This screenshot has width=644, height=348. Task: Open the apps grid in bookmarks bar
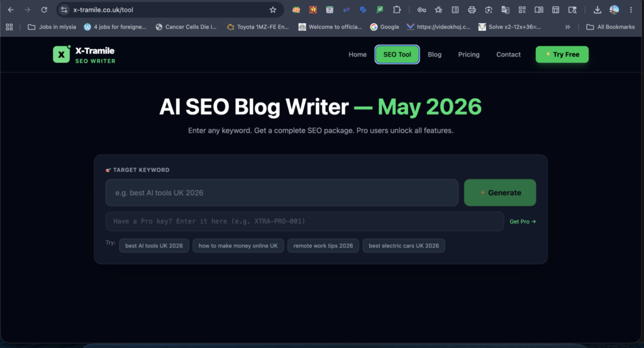click(x=9, y=27)
